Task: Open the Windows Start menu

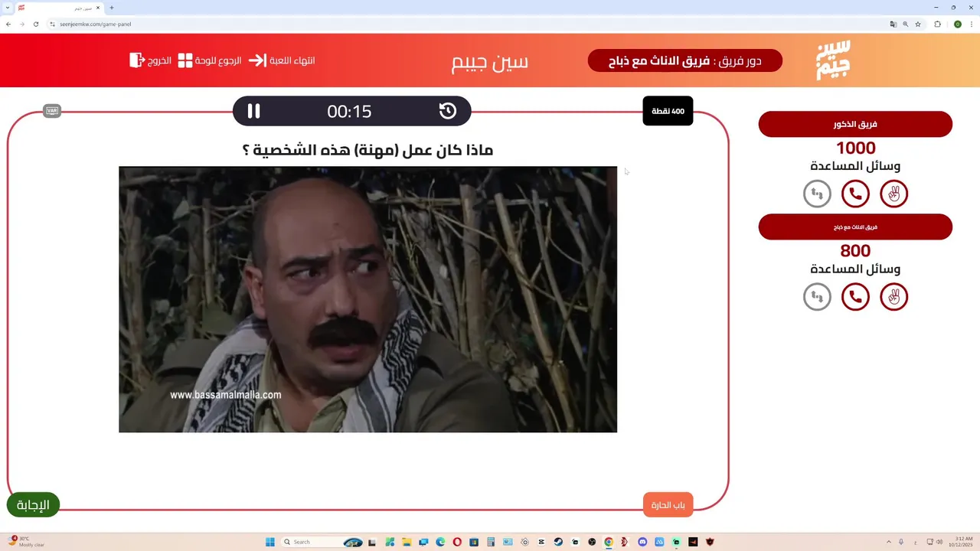Action: coord(269,542)
